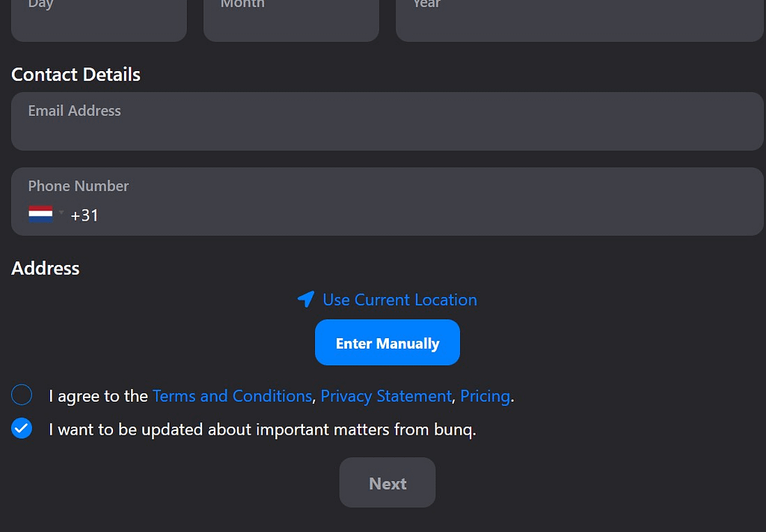Click the Netherlands flag icon
The image size is (766, 532).
click(40, 215)
